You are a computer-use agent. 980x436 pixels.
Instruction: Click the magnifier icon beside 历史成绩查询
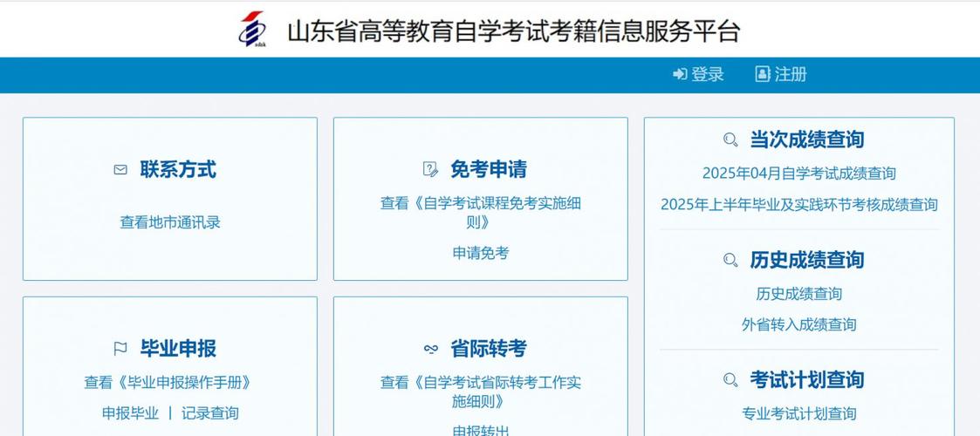(730, 260)
